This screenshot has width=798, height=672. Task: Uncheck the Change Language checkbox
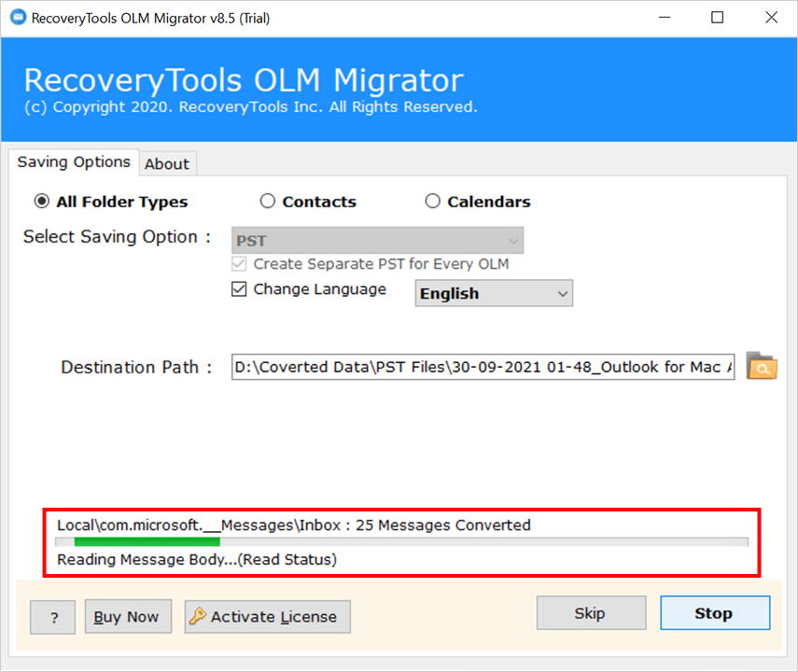point(239,289)
